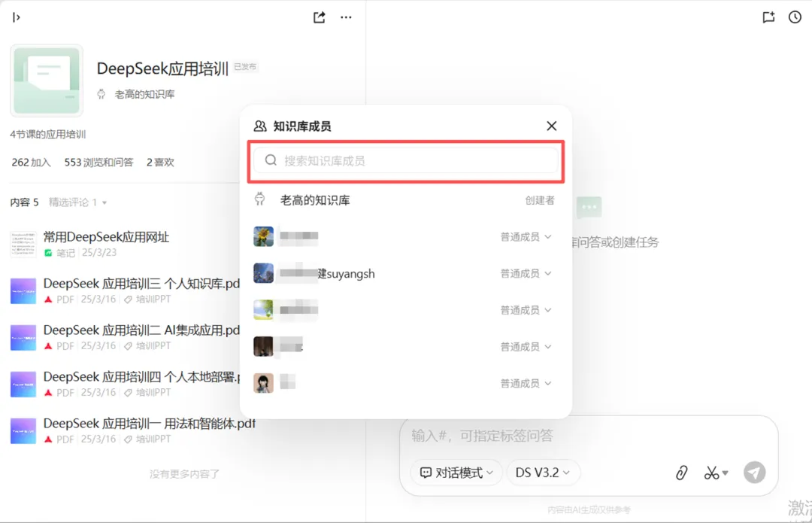The image size is (812, 523).
Task: Switch to the 精选评论 1 tab
Action: point(72,202)
